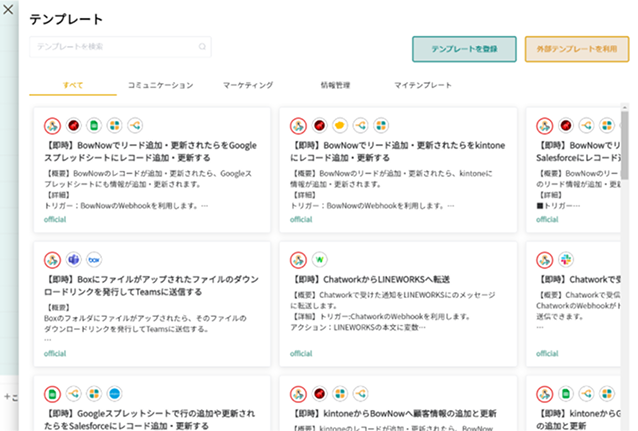Screen dimensions: 638x431
Task: Click red round icon in Google Spreadsheet card
Action: point(74,125)
